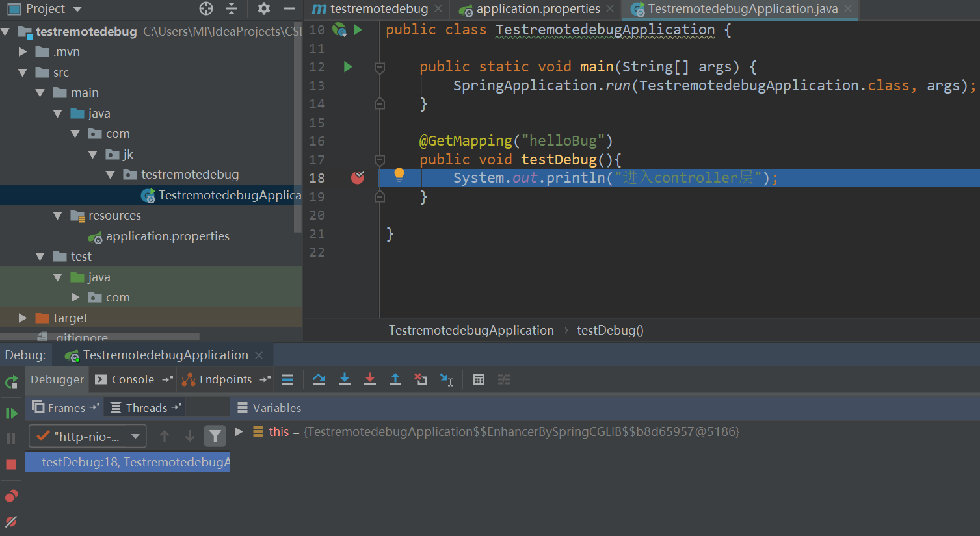Collapse the jk package arrow
This screenshot has width=980, height=536.
pyautogui.click(x=93, y=155)
